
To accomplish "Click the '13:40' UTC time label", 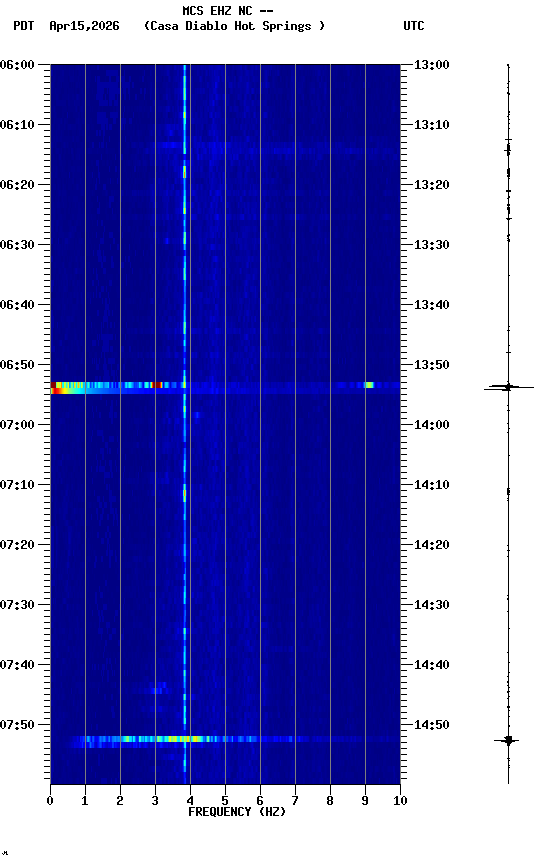I will 432,305.
